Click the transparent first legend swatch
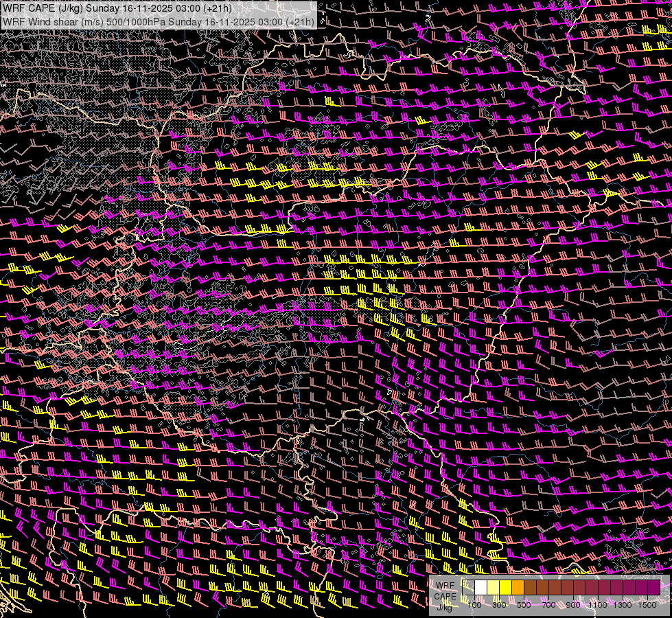This screenshot has width=672, height=618. click(468, 588)
